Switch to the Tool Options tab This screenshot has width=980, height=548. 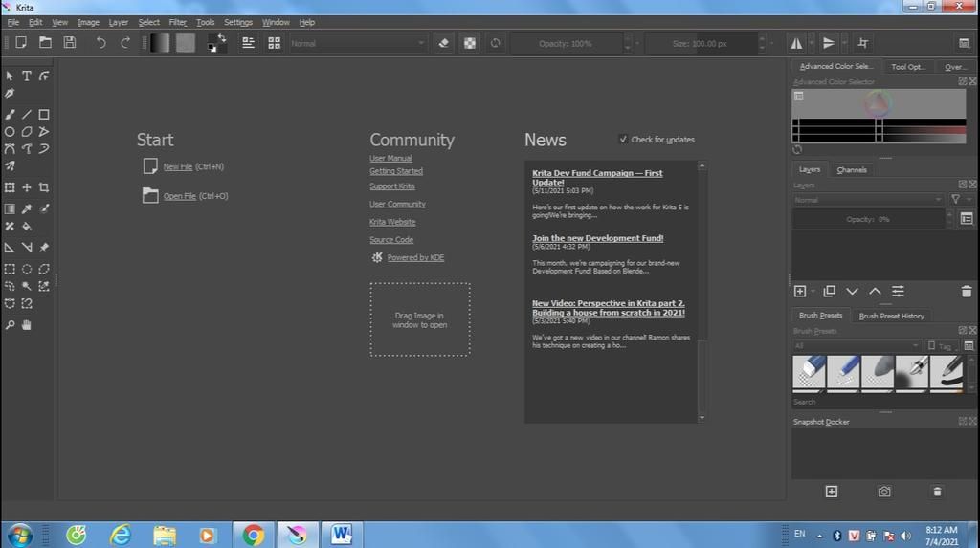point(908,67)
